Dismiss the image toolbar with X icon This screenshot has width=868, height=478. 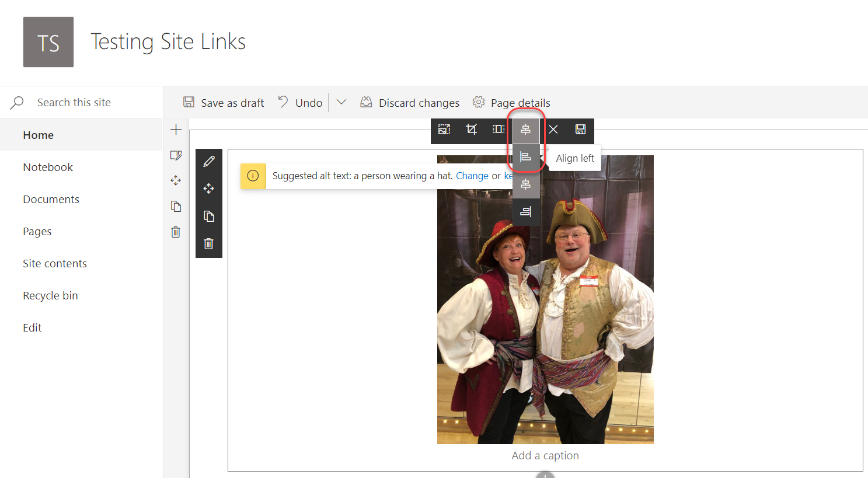pos(553,129)
